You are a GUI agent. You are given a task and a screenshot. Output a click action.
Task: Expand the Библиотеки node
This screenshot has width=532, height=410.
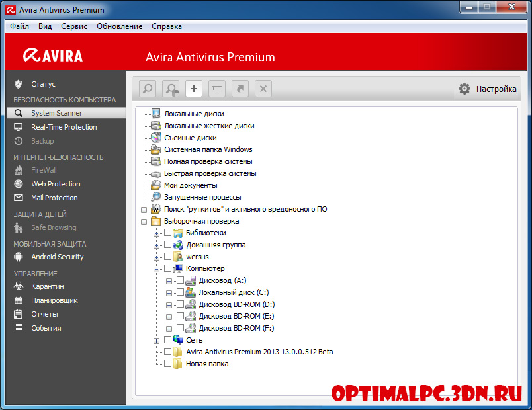[x=156, y=233]
